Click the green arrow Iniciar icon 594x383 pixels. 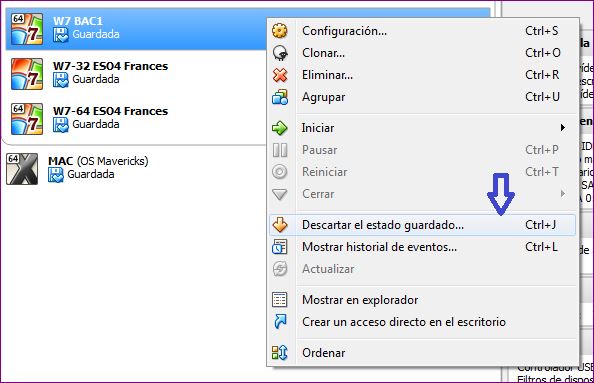[280, 128]
